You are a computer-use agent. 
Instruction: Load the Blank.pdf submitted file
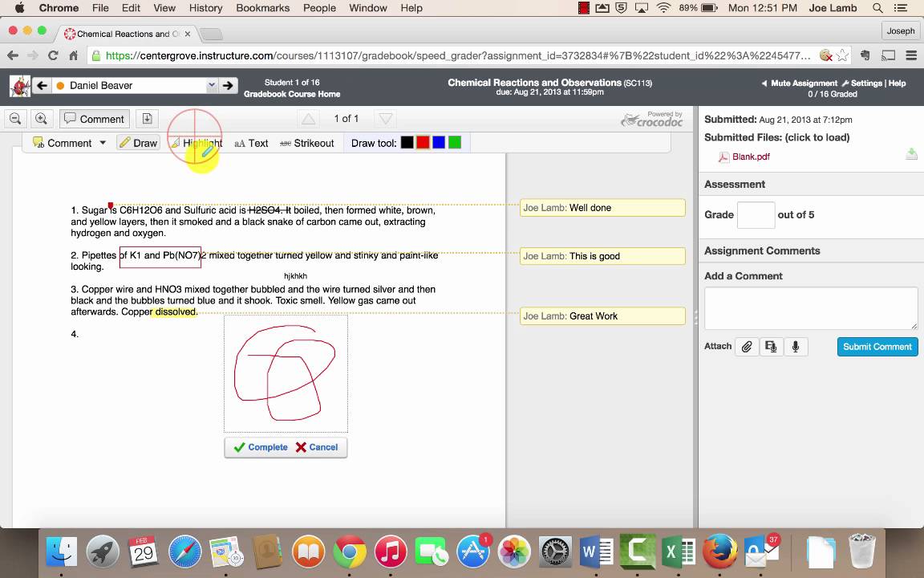(x=751, y=157)
